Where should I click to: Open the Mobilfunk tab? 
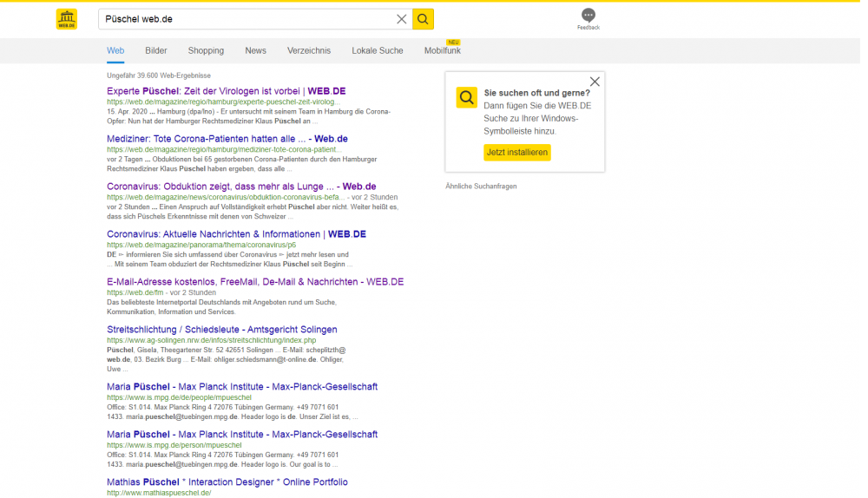coord(443,50)
